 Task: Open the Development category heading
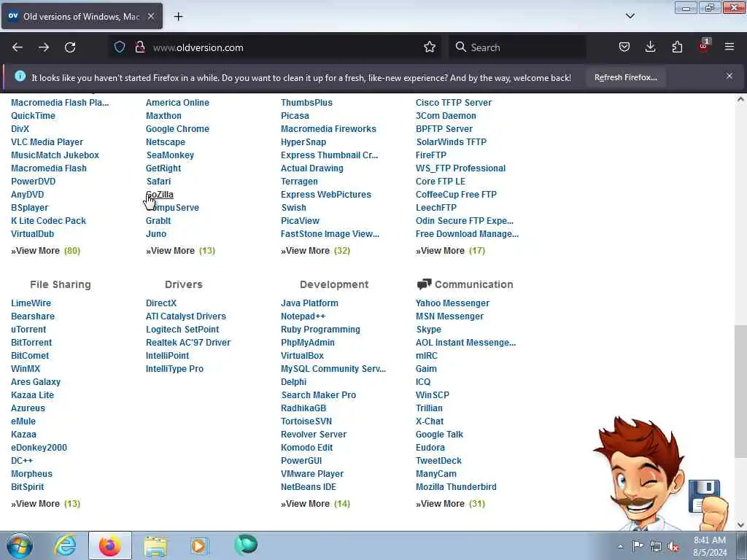click(334, 284)
